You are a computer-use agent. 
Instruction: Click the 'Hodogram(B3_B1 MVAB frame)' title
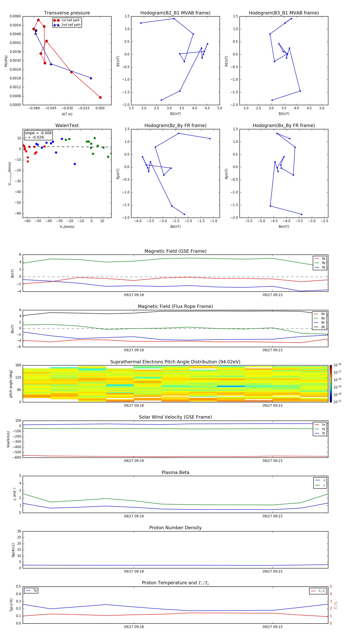coord(284,13)
